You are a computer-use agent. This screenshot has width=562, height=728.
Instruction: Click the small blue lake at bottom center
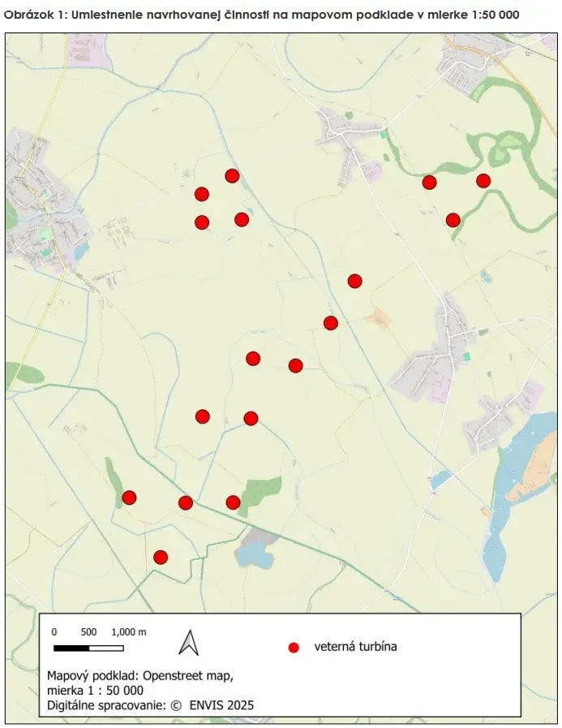[253, 556]
